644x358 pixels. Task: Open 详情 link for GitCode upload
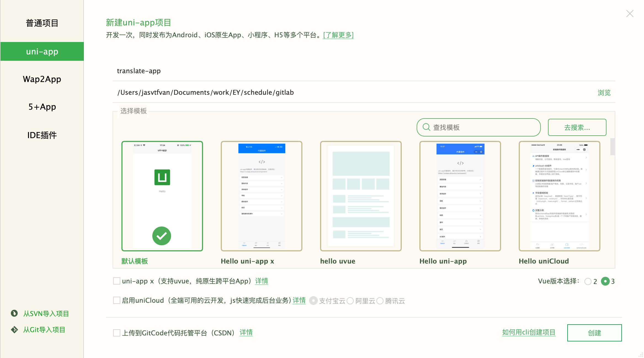pyautogui.click(x=246, y=332)
